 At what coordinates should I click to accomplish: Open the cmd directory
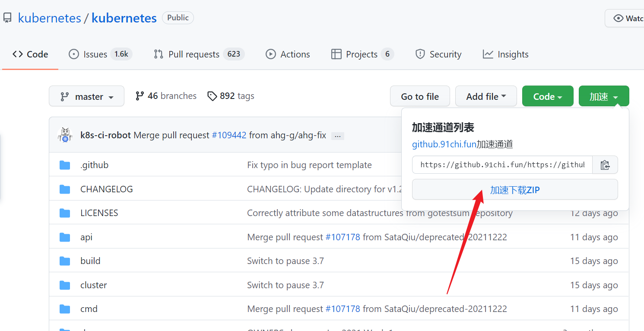(x=89, y=309)
